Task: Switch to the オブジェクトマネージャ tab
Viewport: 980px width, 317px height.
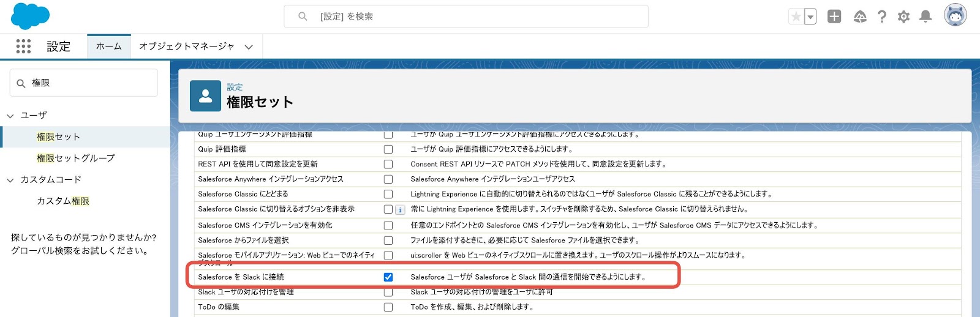Action: coord(187,47)
